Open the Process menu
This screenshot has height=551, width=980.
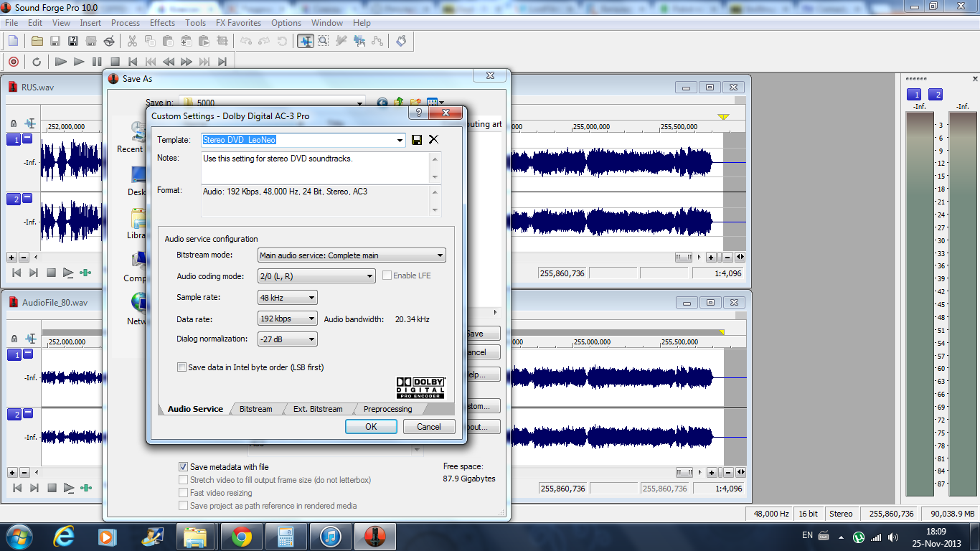click(x=126, y=23)
